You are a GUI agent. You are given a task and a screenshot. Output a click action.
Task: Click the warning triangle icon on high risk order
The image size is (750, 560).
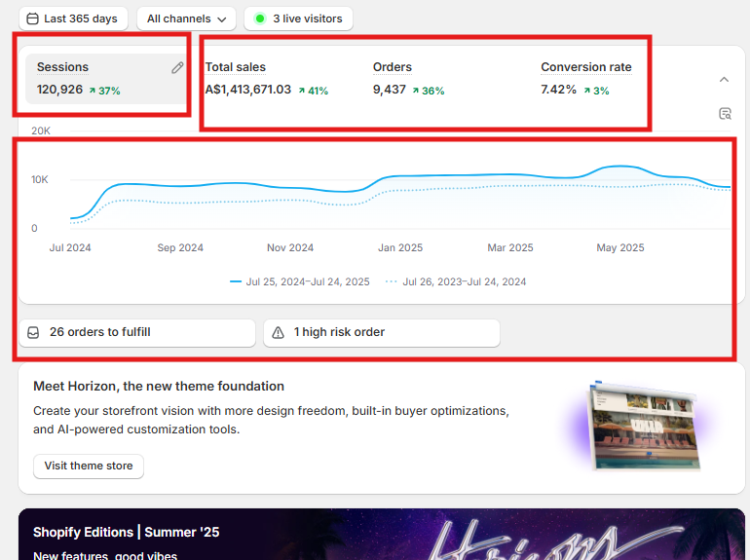click(x=278, y=332)
